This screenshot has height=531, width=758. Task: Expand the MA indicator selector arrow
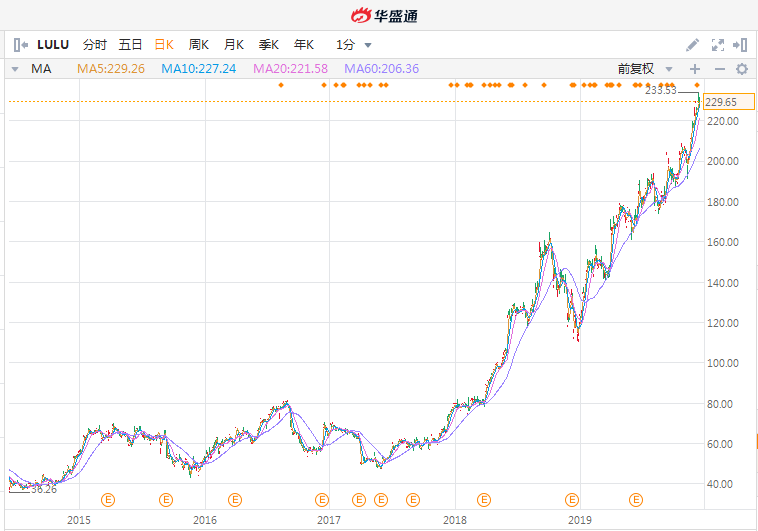[x=15, y=69]
